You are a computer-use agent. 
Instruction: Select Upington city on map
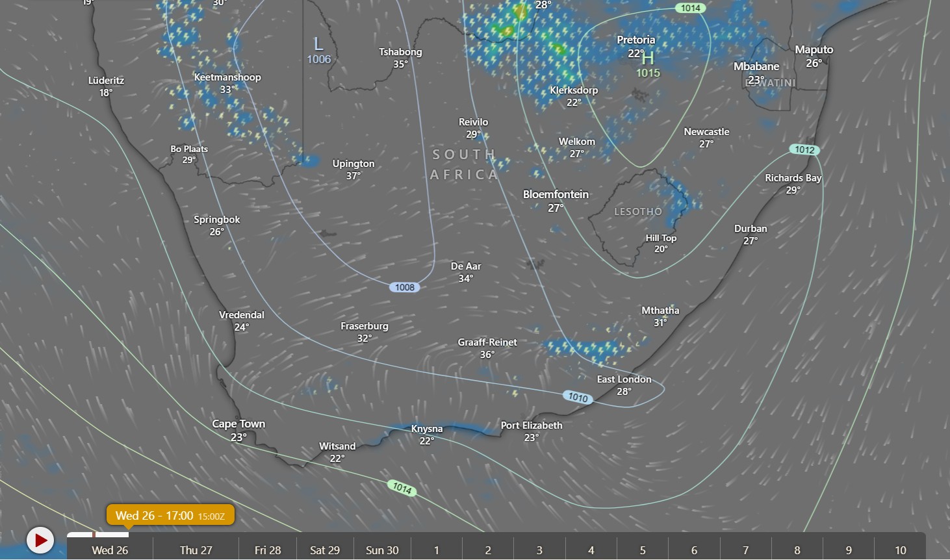pos(353,164)
